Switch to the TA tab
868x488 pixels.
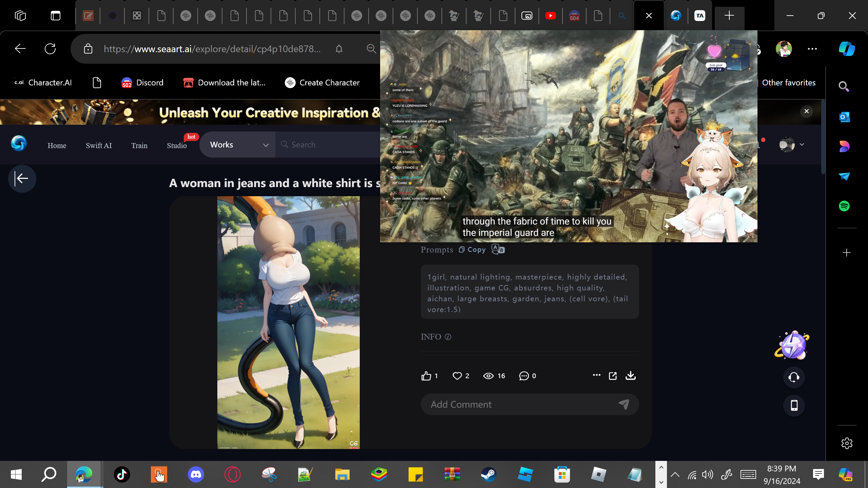[700, 16]
